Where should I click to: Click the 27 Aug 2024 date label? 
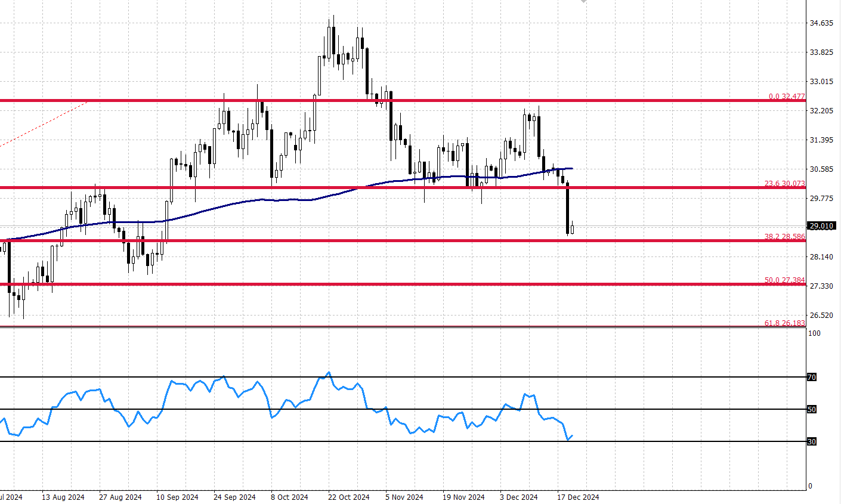(120, 497)
